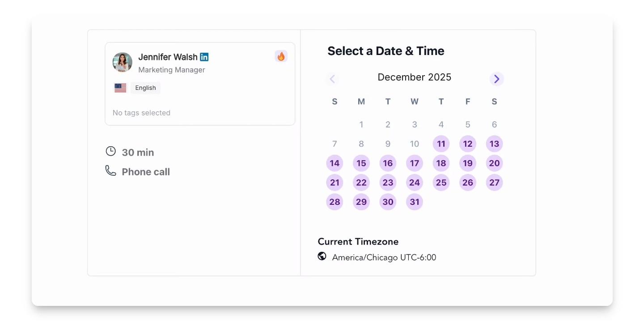Choose December 31 on the calendar

point(415,202)
